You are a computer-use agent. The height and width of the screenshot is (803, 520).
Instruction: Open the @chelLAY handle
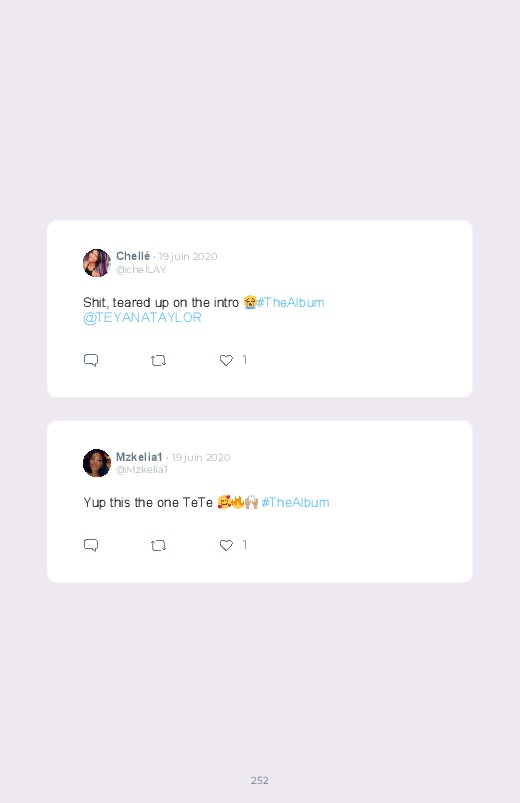[x=141, y=269]
